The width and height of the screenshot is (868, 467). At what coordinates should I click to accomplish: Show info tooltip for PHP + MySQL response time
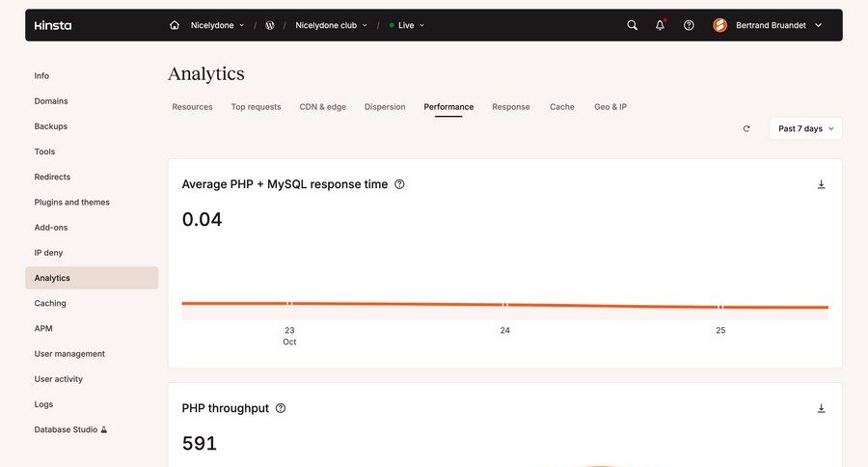tap(399, 184)
